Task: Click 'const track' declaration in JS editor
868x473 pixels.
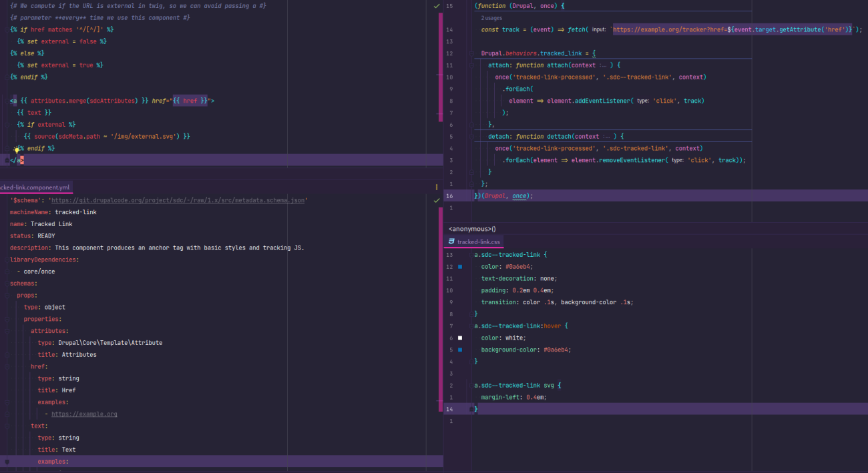Action: pyautogui.click(x=500, y=30)
